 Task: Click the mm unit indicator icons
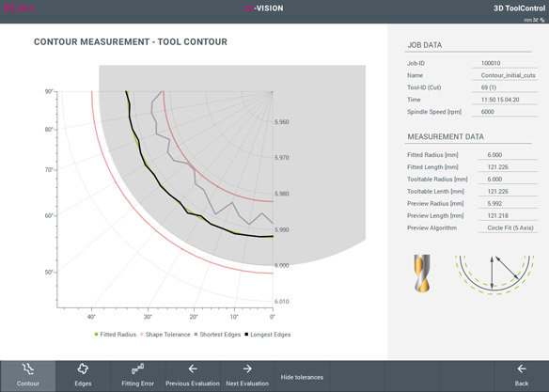[534, 20]
